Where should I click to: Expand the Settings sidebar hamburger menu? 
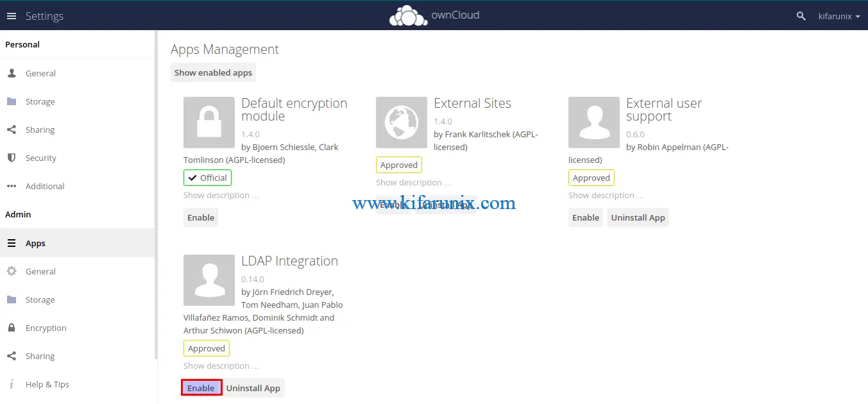click(11, 15)
